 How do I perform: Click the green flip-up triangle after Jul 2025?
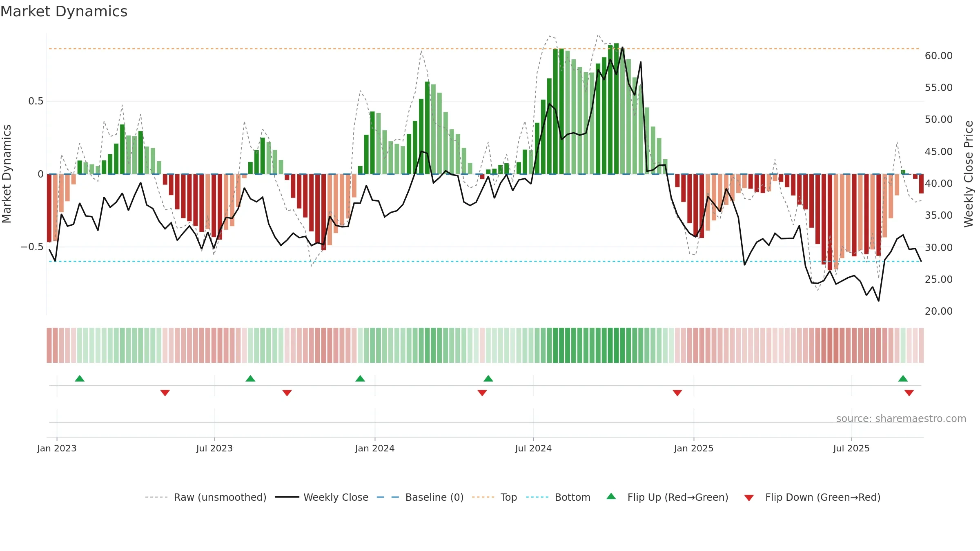coord(903,378)
